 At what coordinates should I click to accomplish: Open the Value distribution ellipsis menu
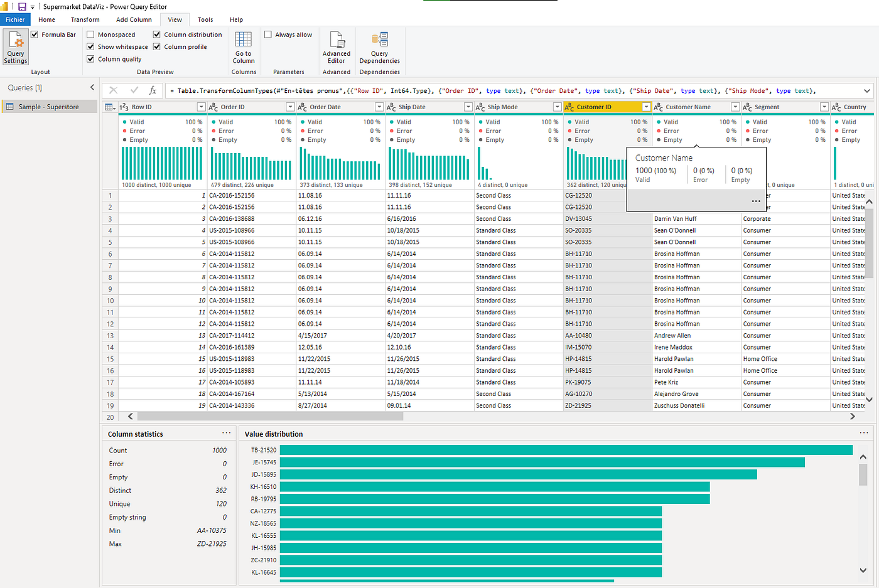pyautogui.click(x=864, y=432)
